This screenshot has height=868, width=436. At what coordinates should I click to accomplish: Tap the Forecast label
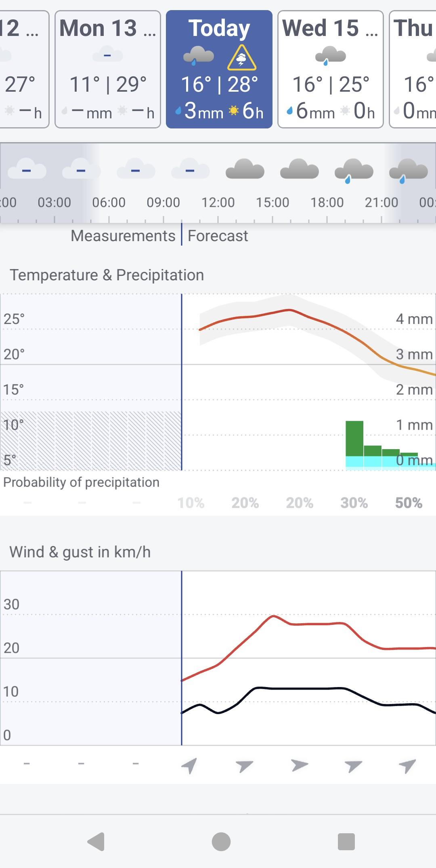[218, 236]
